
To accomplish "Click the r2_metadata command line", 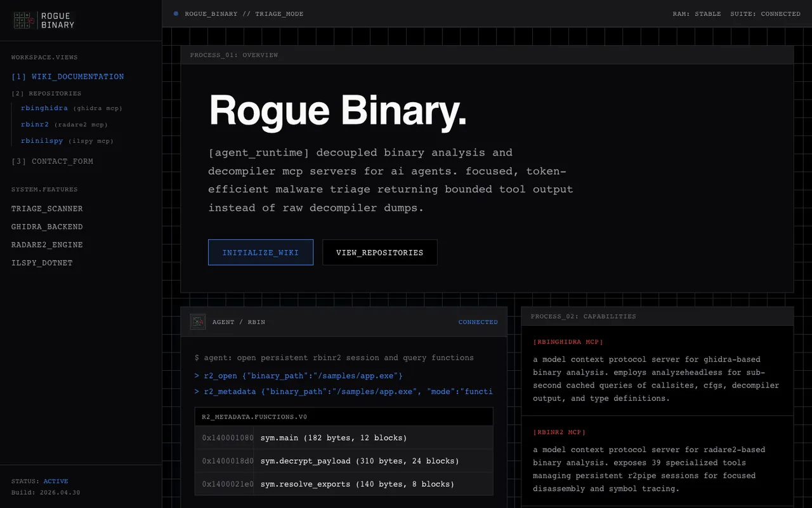I will pyautogui.click(x=343, y=391).
